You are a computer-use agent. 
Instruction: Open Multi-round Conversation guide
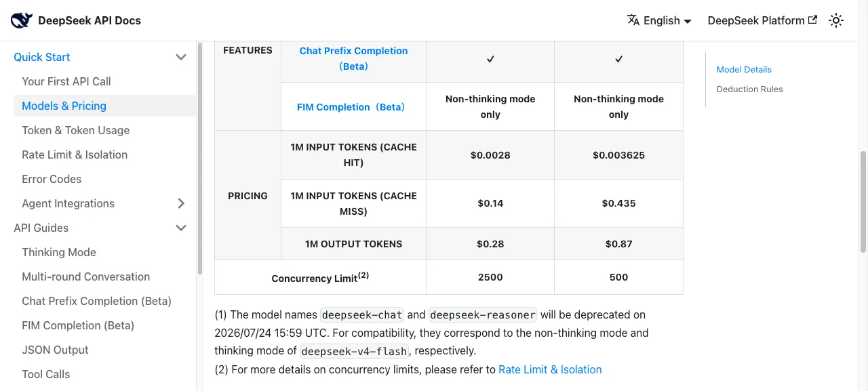pyautogui.click(x=85, y=276)
